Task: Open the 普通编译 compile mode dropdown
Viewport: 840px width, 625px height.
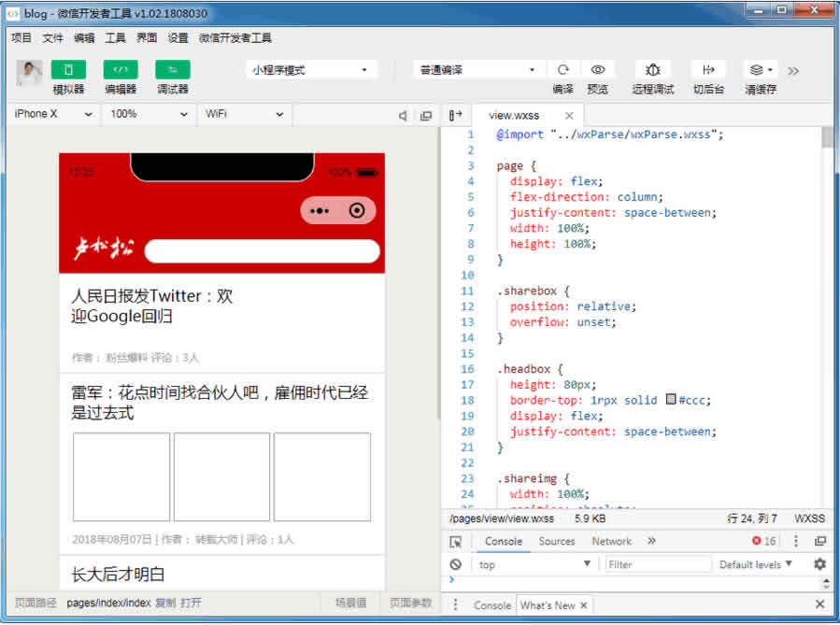Action: (477, 70)
